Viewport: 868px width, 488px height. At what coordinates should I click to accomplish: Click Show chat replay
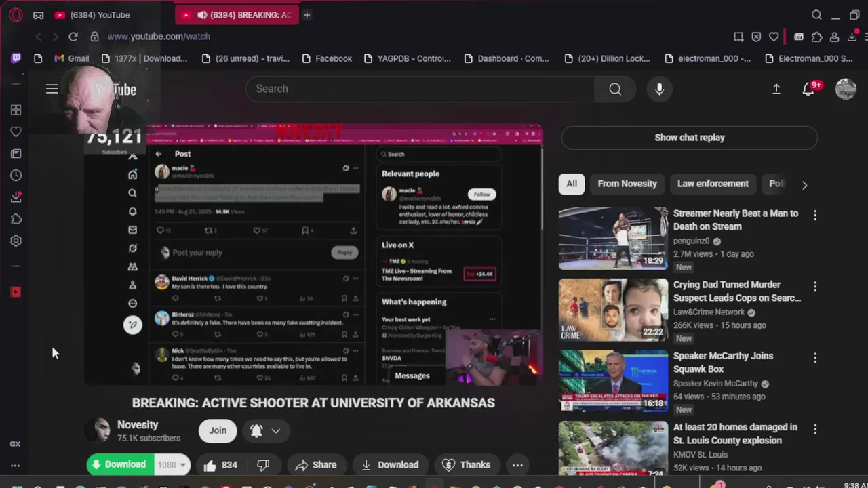click(x=689, y=138)
